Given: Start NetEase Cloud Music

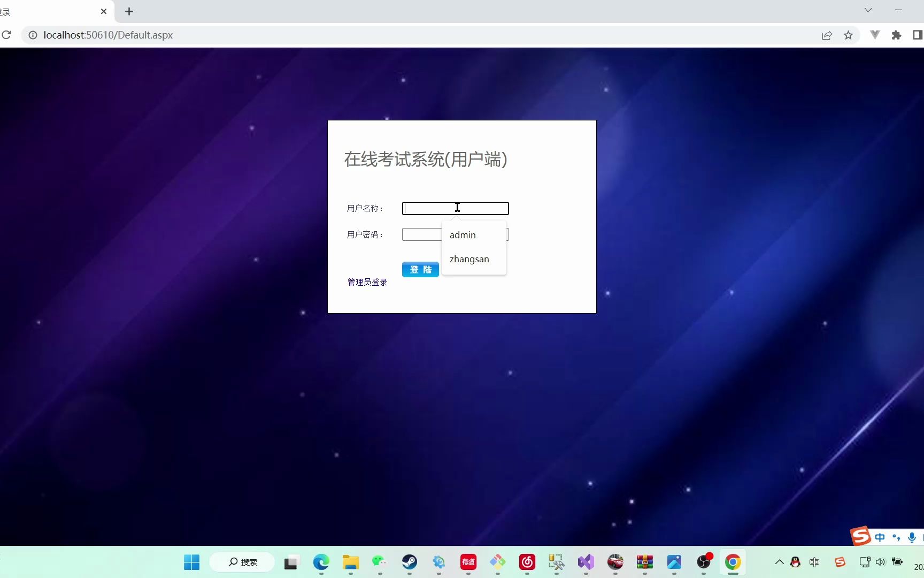Looking at the screenshot, I should (x=526, y=562).
